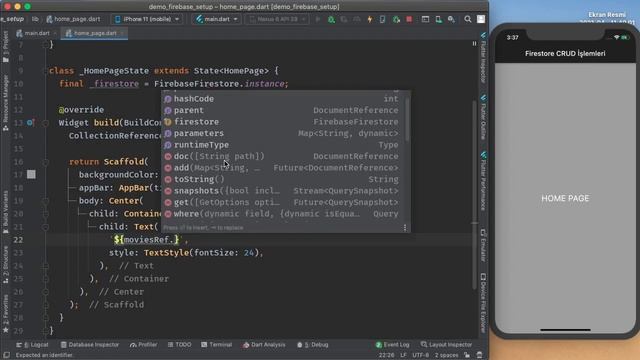Open the Logcat tool window tab
Image resolution: width=640 pixels, height=360 pixels.
pos(32,345)
